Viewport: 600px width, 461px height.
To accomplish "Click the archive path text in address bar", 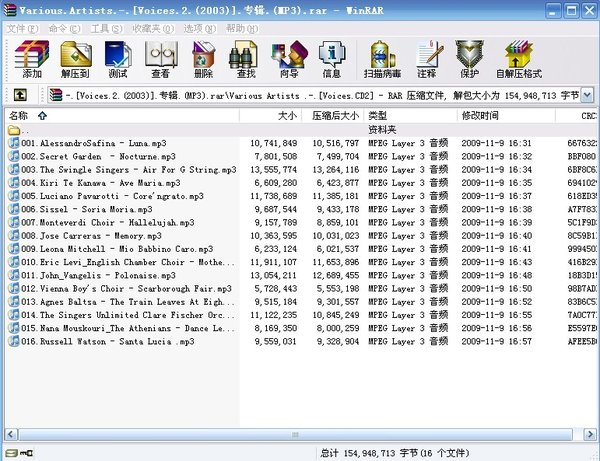I will tap(322, 95).
